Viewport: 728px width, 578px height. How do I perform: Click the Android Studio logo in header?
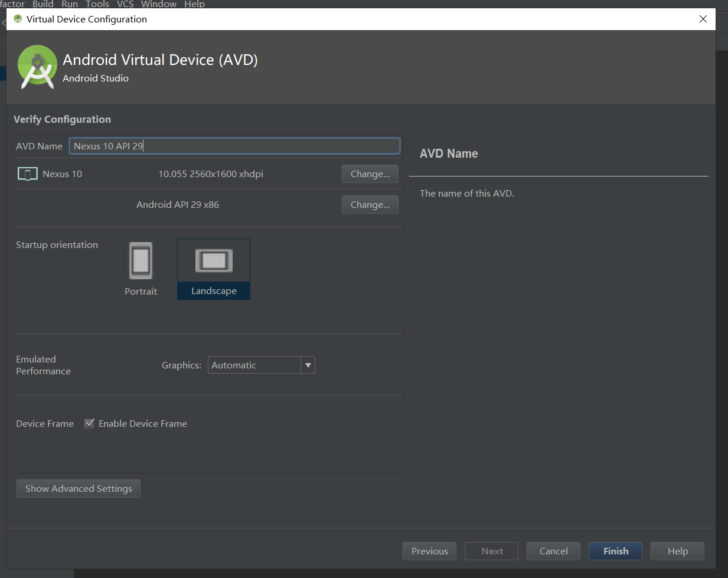37,67
